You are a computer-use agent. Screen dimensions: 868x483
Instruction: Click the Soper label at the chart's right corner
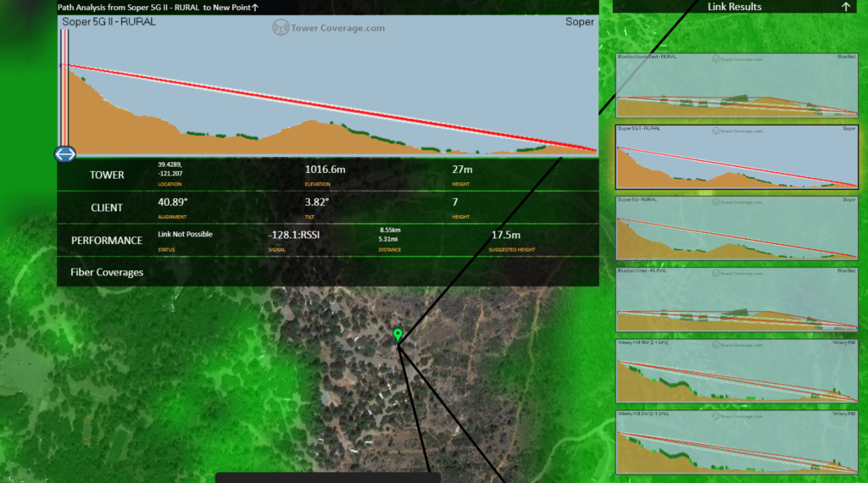tap(579, 21)
